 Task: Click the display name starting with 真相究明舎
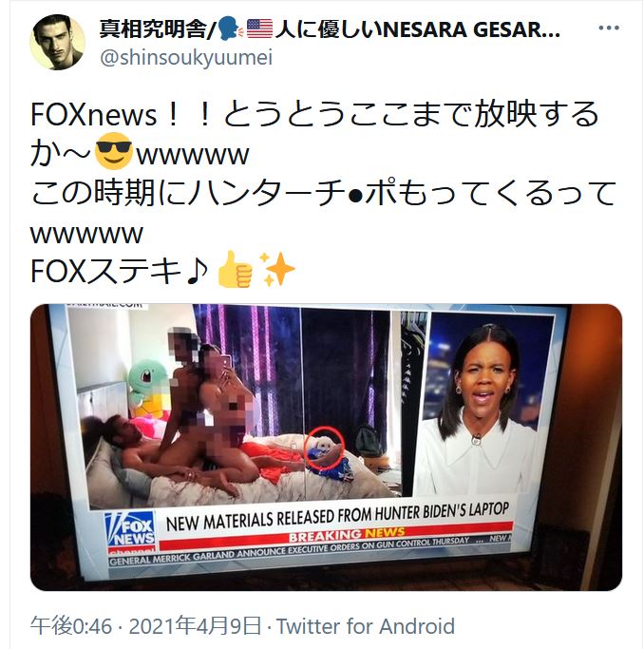tap(330, 29)
